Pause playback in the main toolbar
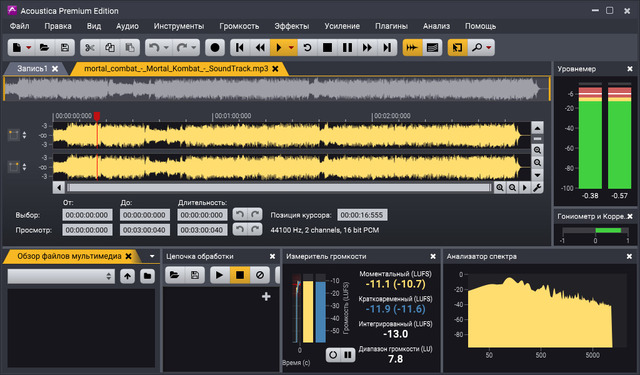Screen dimensions: 640x375 pos(347,48)
